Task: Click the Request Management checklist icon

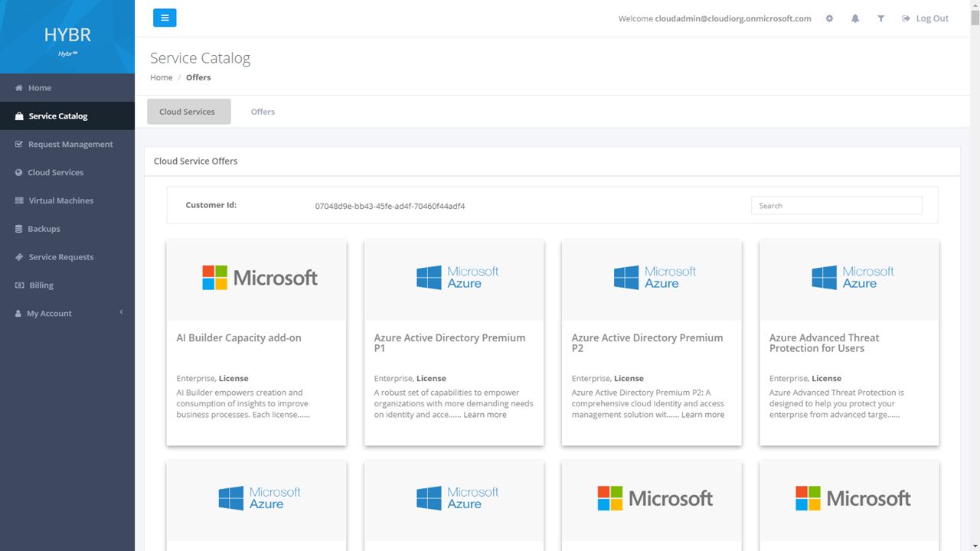Action: tap(19, 144)
